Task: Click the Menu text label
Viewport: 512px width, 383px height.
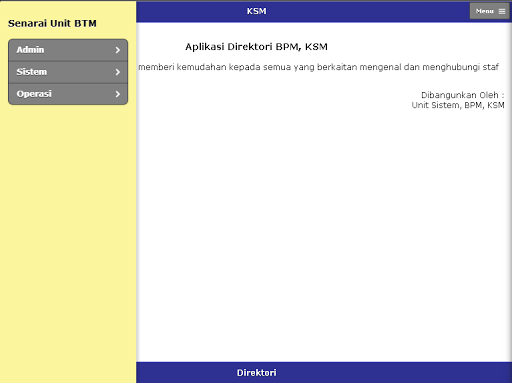Action: coord(484,11)
